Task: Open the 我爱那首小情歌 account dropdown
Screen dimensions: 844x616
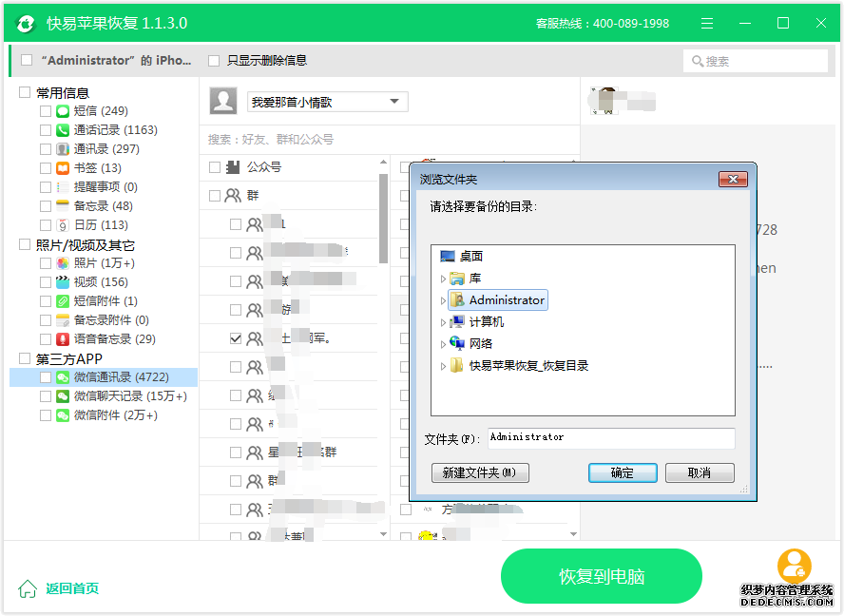Action: click(x=327, y=102)
